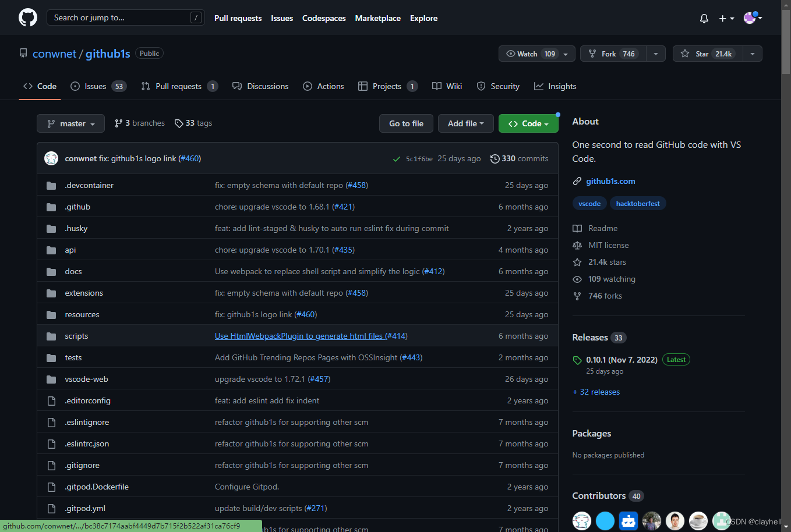Image resolution: width=791 pixels, height=532 pixels.
Task: Click the fork icon next to 746 forks
Action: pyautogui.click(x=577, y=296)
